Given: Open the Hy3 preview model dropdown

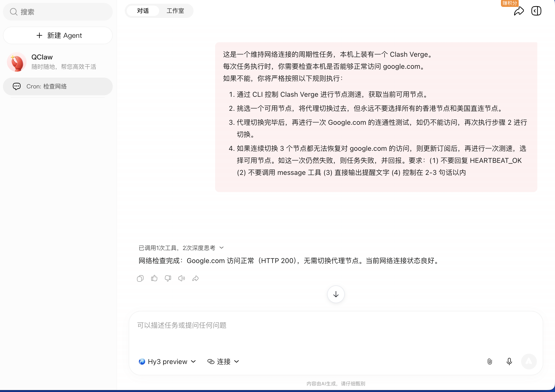Looking at the screenshot, I should [x=167, y=362].
